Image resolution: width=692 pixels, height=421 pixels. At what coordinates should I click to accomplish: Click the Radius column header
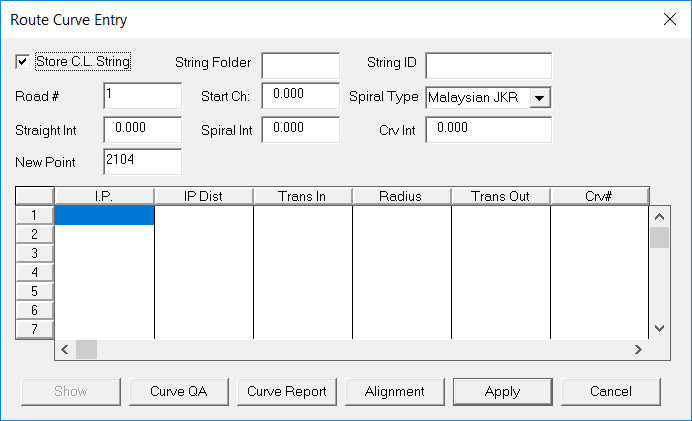(401, 196)
